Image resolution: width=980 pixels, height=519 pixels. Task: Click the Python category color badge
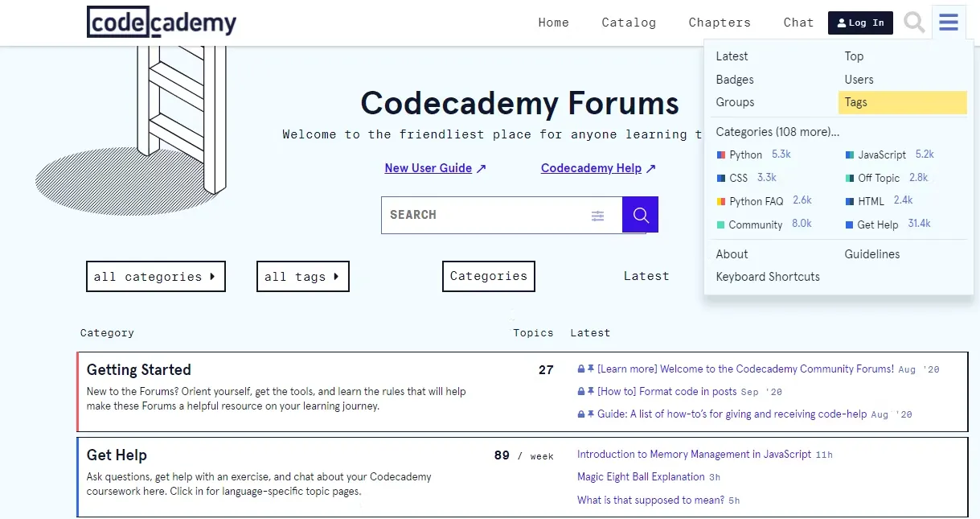click(x=721, y=154)
